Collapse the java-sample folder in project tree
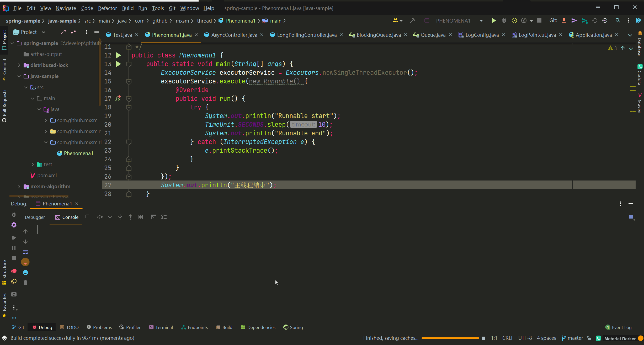This screenshot has width=644, height=345. (x=19, y=76)
